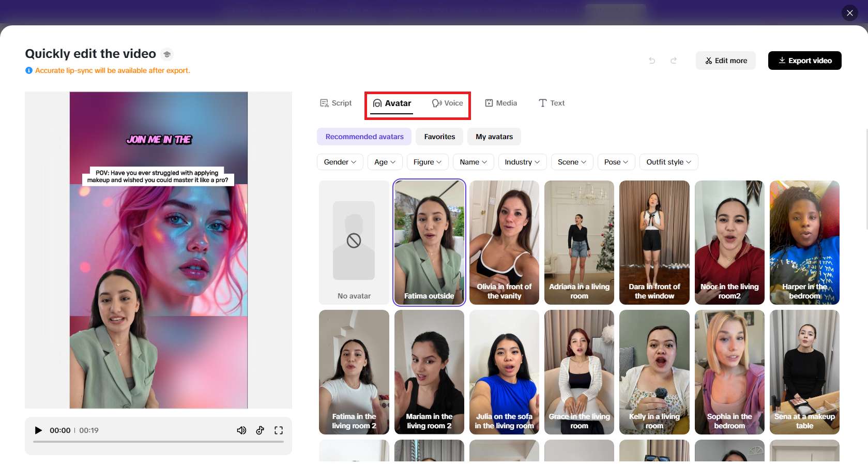Show Favorites avatars
The width and height of the screenshot is (868, 465).
click(439, 137)
